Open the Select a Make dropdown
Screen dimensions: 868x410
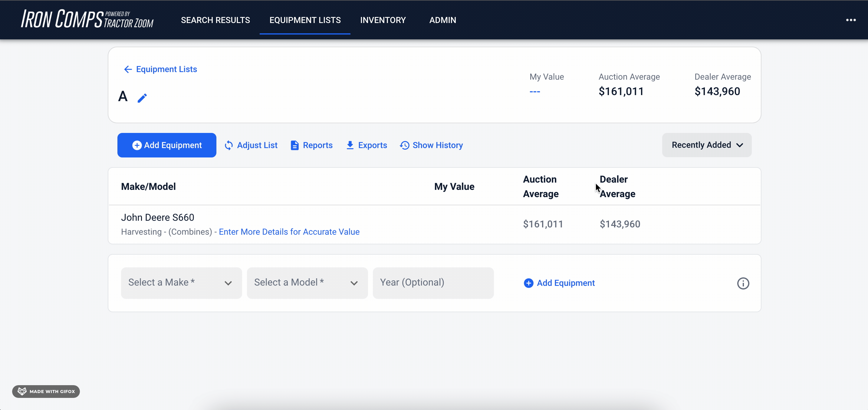tap(181, 283)
